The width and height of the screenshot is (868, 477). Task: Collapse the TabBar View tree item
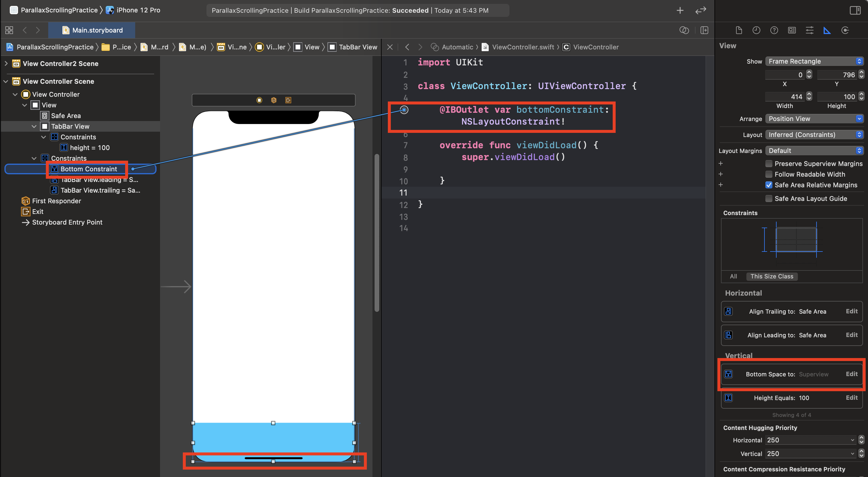(x=34, y=126)
